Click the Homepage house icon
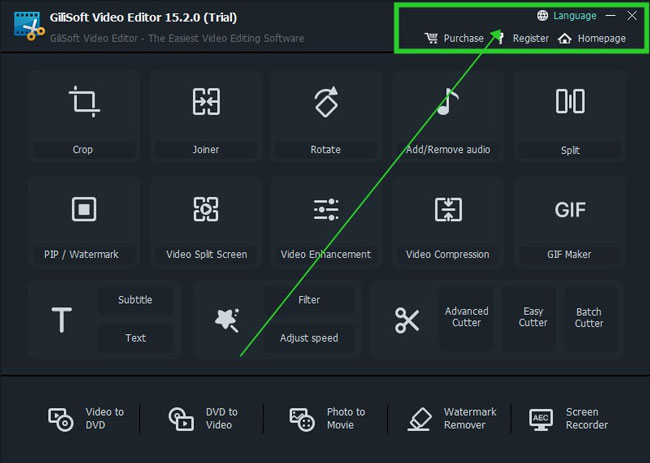 click(565, 39)
